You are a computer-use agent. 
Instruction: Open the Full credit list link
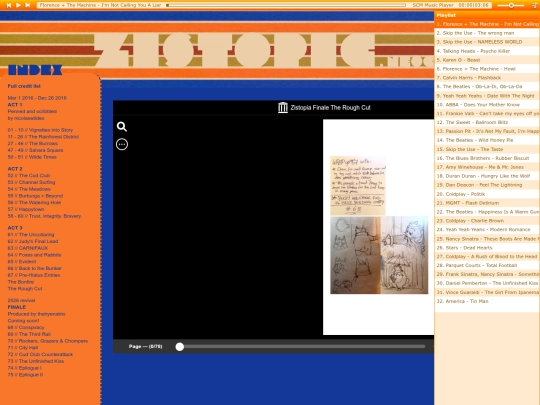(x=24, y=86)
